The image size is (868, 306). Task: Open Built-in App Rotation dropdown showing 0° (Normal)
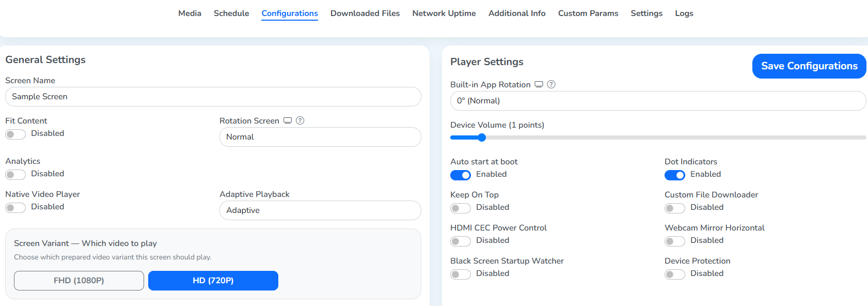[658, 101]
